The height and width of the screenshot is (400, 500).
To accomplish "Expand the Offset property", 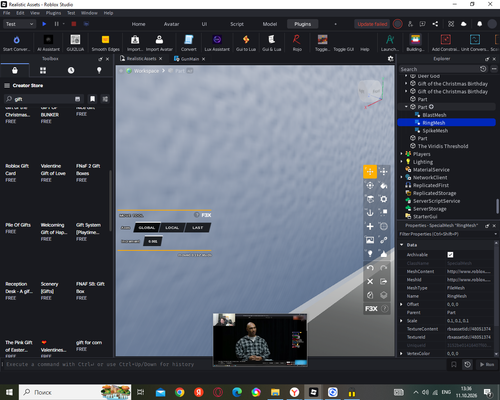I will [401, 304].
